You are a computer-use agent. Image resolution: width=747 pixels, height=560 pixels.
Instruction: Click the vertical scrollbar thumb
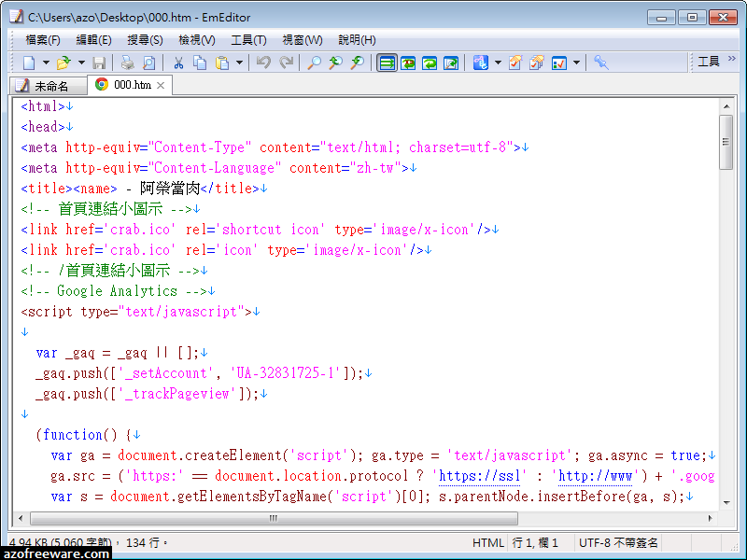[x=726, y=142]
